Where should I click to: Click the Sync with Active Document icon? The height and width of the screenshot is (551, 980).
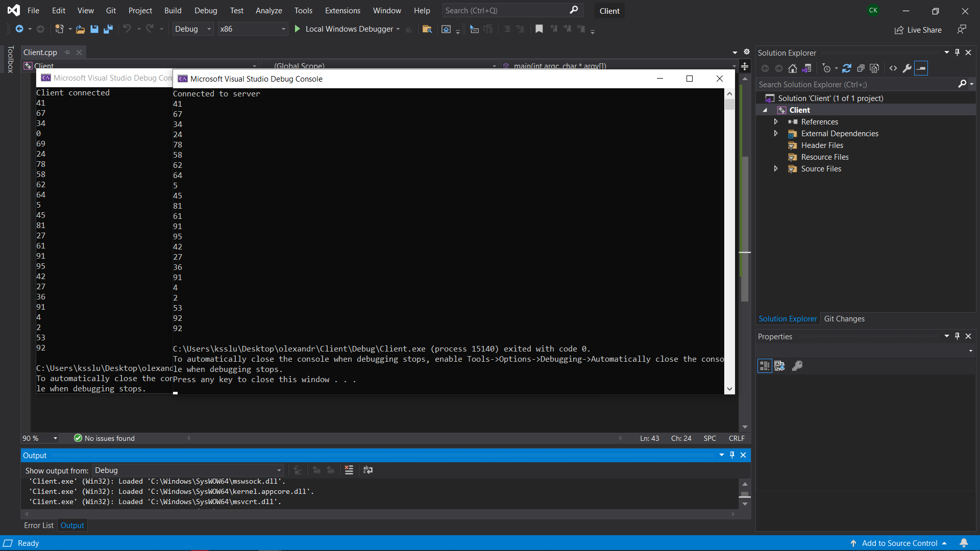(x=847, y=68)
